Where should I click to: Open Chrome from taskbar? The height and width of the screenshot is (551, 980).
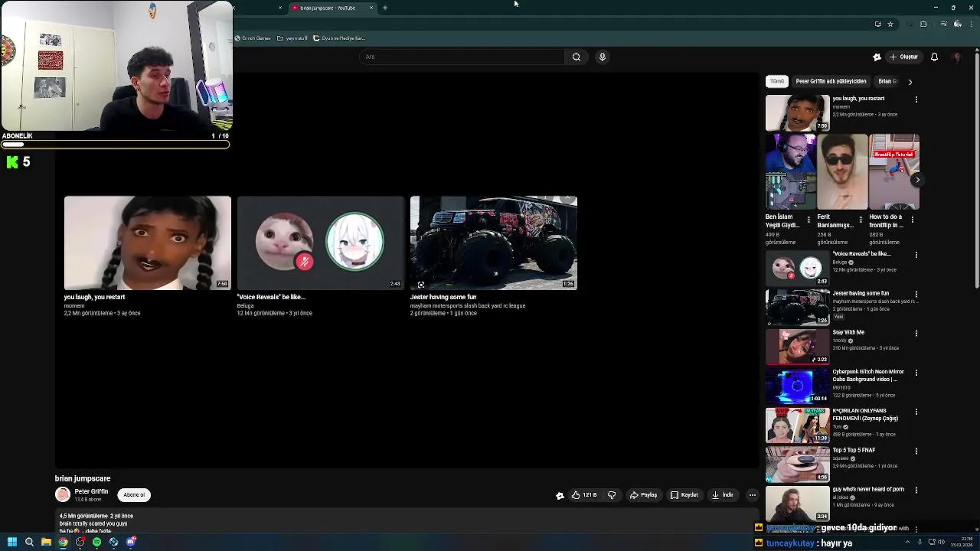click(63, 542)
